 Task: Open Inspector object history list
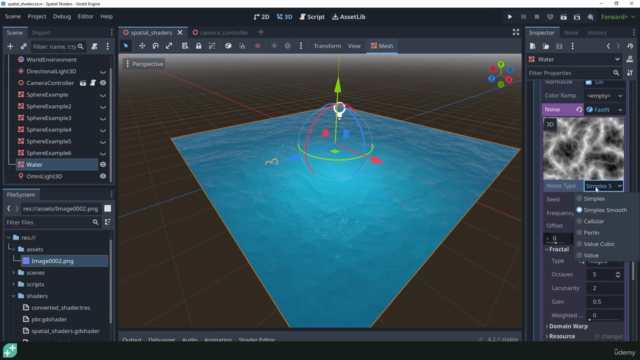click(x=630, y=46)
